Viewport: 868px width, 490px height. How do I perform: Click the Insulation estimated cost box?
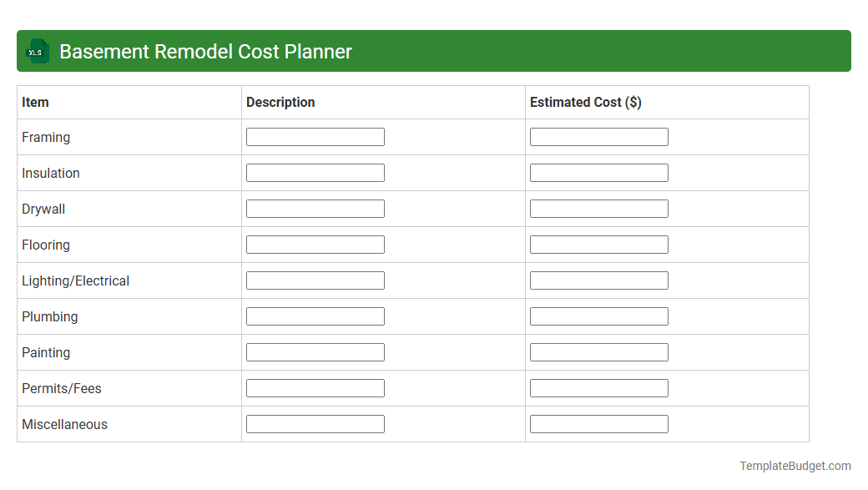[598, 172]
